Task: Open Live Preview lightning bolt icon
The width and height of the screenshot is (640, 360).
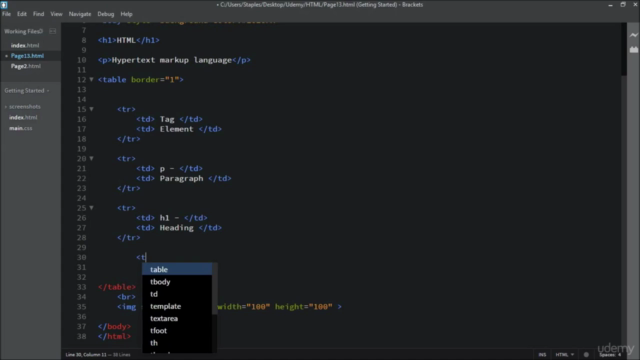Action: [633, 36]
